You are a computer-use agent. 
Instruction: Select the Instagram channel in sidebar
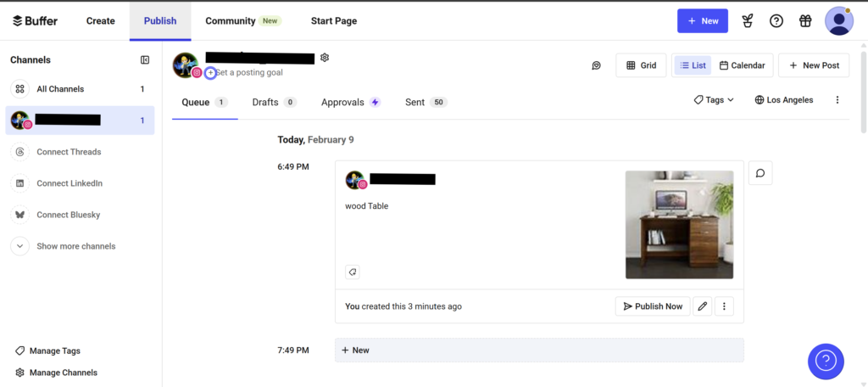[x=80, y=121]
